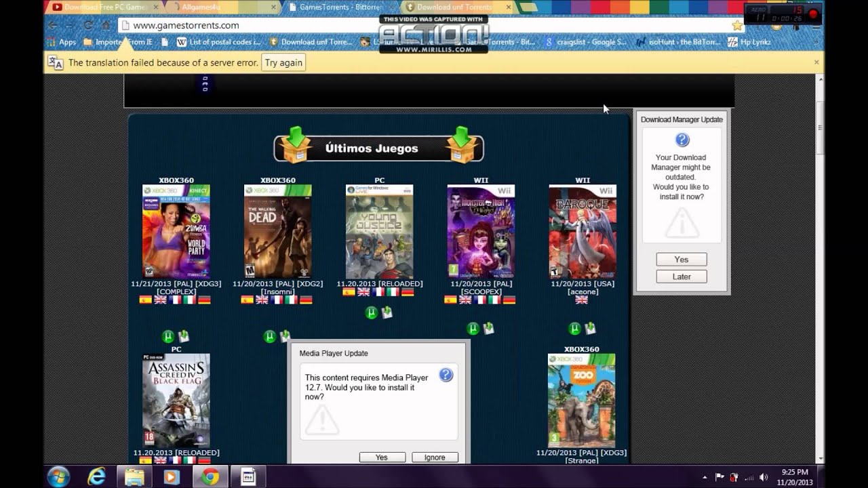868x488 pixels.
Task: Click help icon in Media Player Update
Action: click(446, 375)
